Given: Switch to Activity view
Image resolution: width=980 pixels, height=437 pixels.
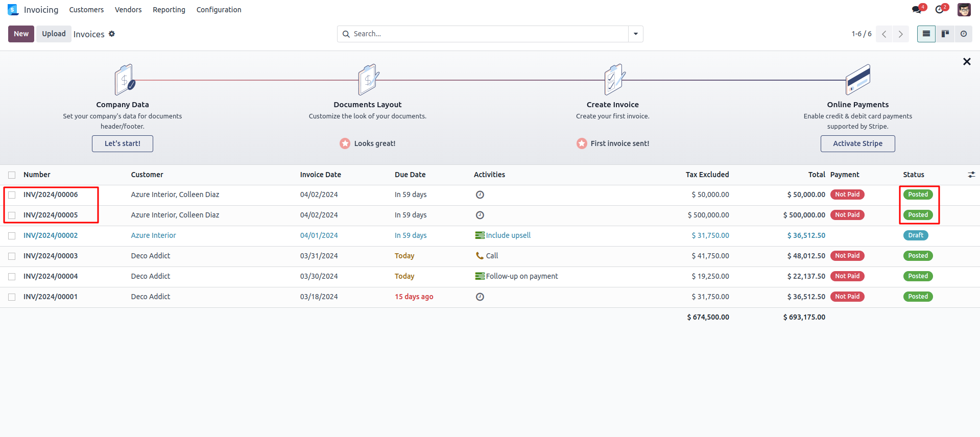Looking at the screenshot, I should click(963, 34).
